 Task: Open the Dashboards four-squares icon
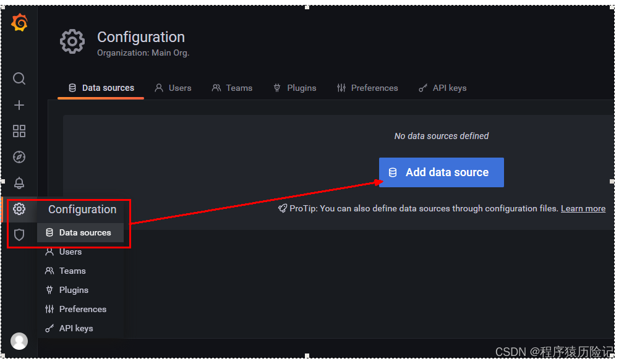point(19,131)
